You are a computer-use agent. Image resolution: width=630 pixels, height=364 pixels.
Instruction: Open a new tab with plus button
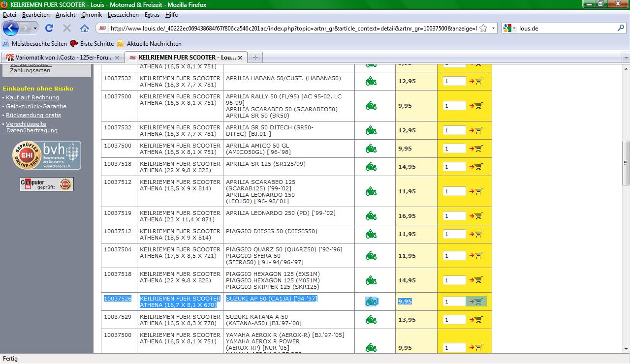(255, 58)
